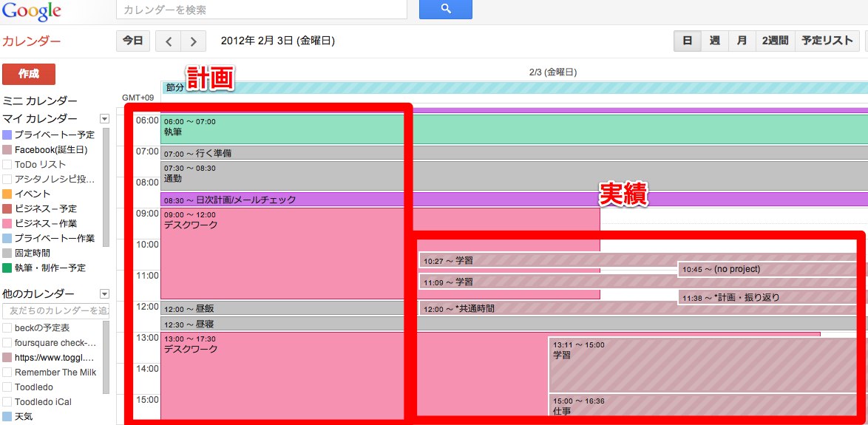This screenshot has width=868, height=425.
Task: Switch to 週 (week) view
Action: 714,41
